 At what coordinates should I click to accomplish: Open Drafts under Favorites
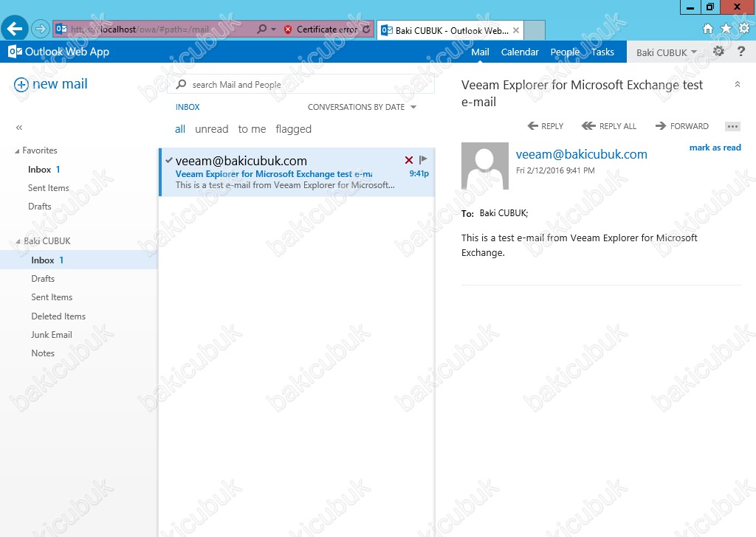[x=40, y=206]
